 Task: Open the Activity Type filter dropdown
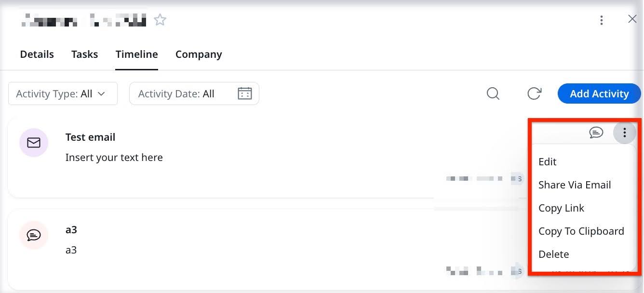(x=63, y=93)
